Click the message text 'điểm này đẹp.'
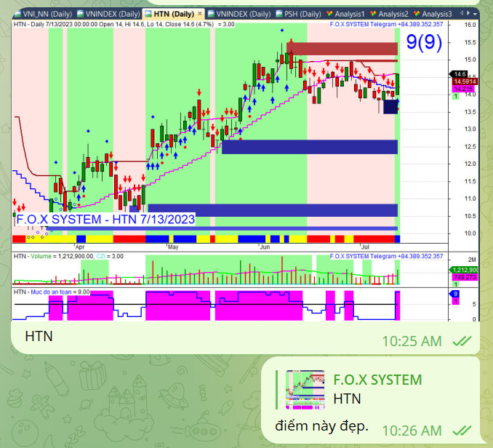This screenshot has width=493, height=448. point(321,426)
